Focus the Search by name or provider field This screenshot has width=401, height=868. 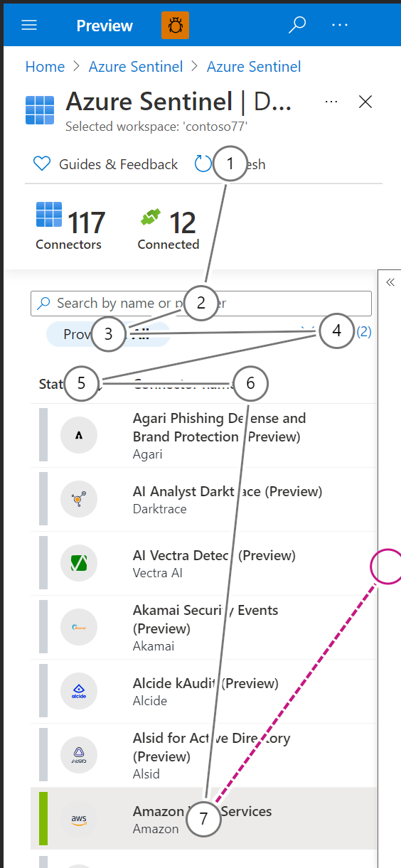tap(201, 304)
